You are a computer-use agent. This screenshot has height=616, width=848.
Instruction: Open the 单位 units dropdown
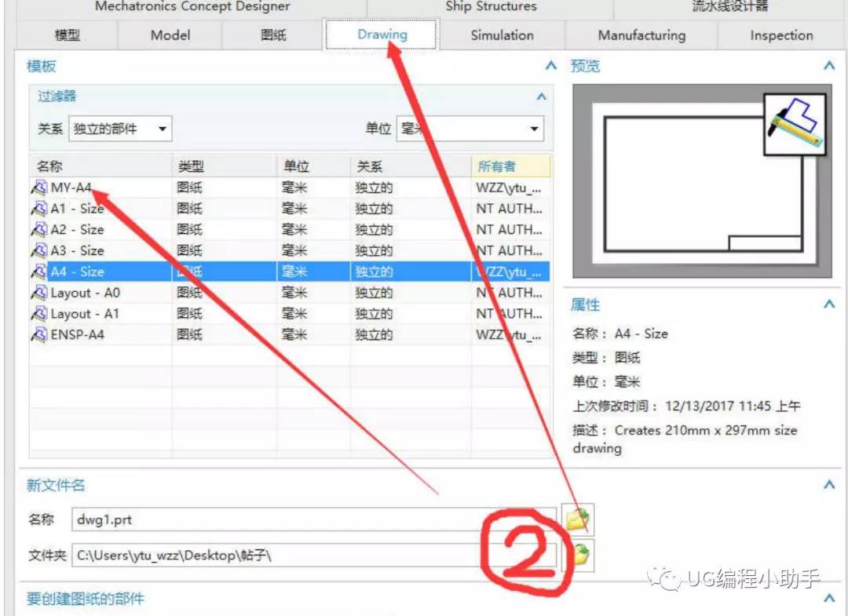470,129
